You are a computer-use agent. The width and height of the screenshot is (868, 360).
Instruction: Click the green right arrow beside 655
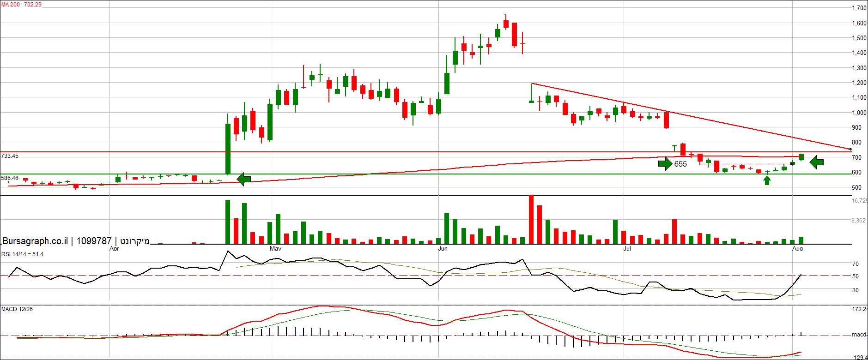click(665, 163)
